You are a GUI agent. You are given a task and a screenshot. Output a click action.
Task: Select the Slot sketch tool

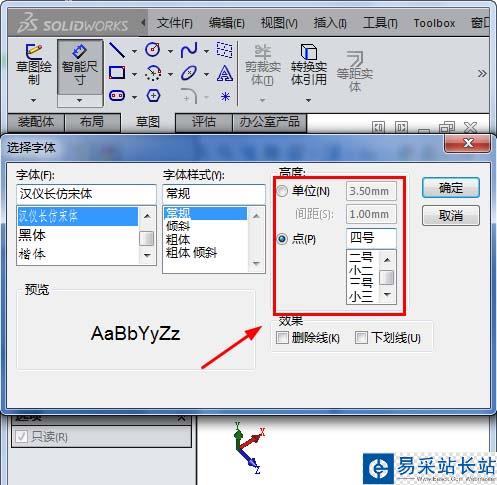tap(117, 96)
